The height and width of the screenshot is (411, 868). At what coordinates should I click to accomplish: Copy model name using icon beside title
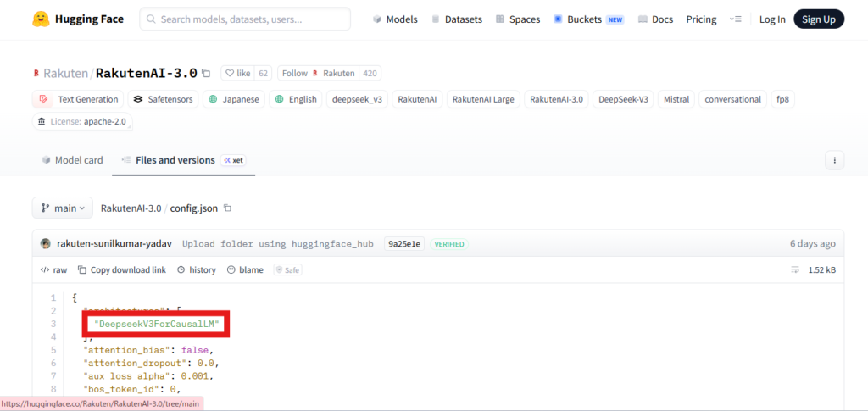point(207,73)
